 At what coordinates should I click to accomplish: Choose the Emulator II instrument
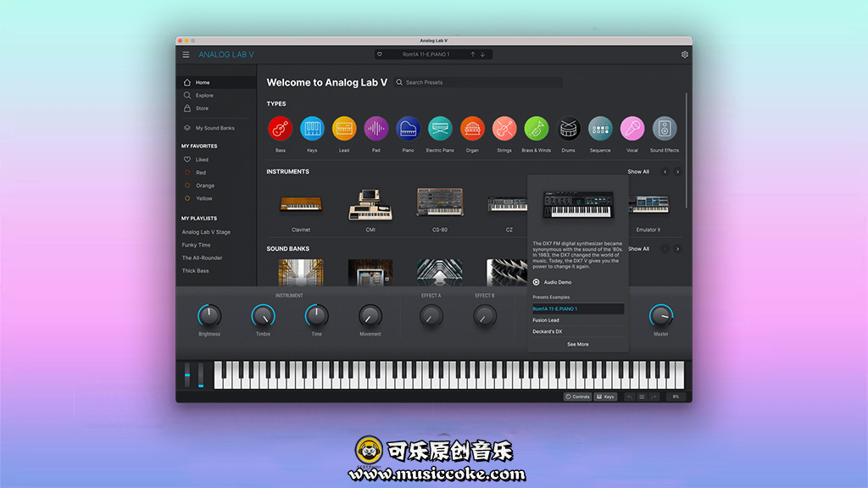point(648,205)
